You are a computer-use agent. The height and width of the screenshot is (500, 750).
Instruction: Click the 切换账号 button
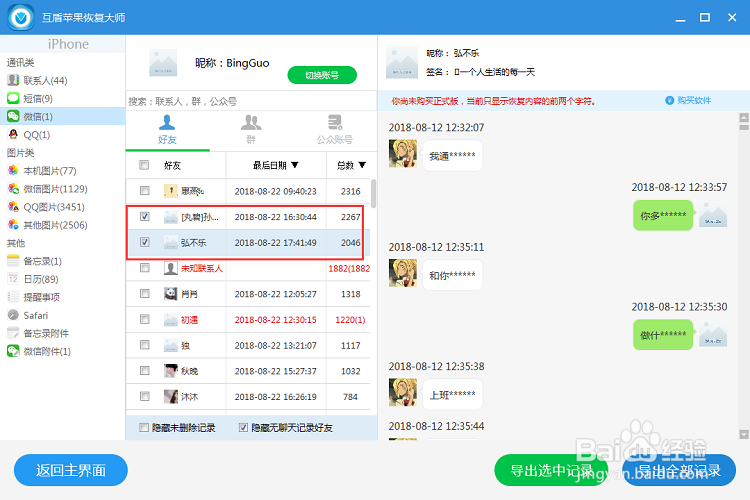tap(322, 75)
